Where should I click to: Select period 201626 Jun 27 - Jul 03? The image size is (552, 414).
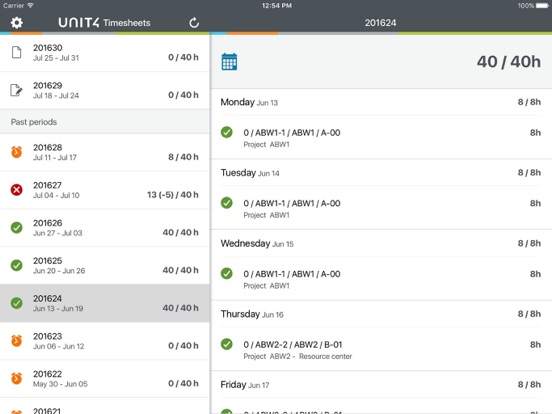(105, 228)
